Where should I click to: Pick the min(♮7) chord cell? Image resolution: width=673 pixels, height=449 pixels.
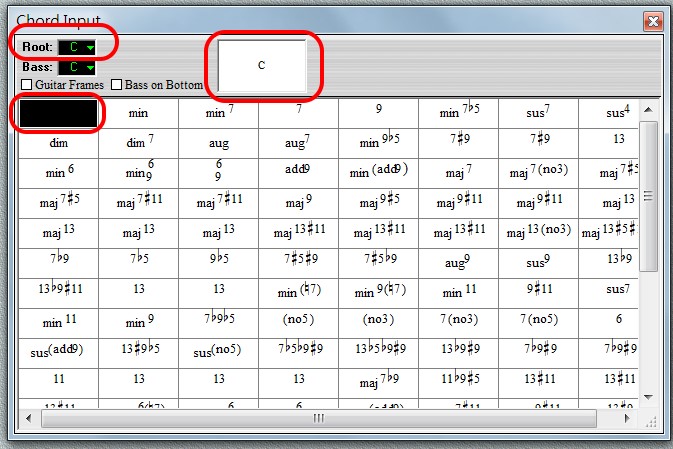pyautogui.click(x=299, y=294)
